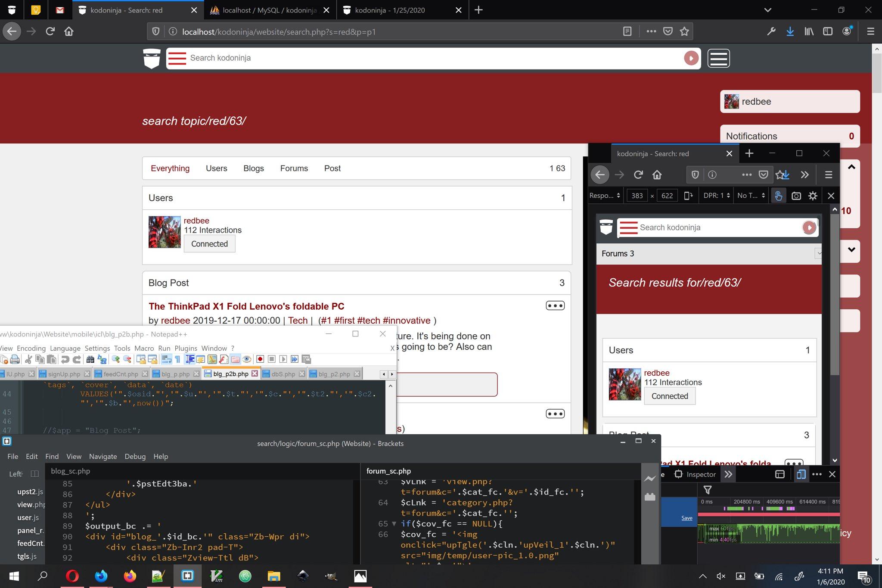The width and height of the screenshot is (882, 588).
Task: Switch to localhost / MySQL browser tab
Action: tap(270, 10)
